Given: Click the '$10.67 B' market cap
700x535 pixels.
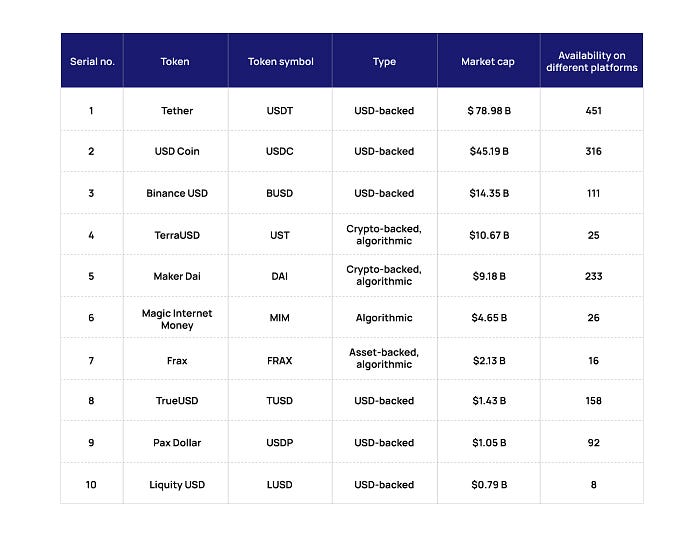Looking at the screenshot, I should 489,235.
